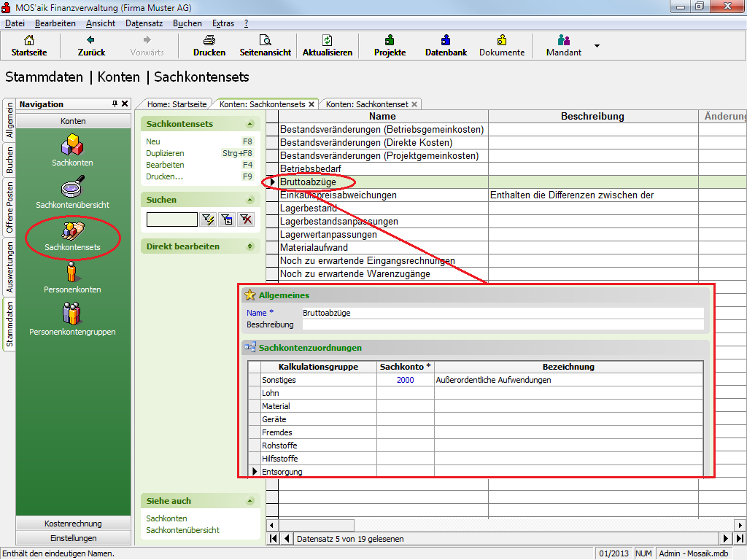Expand the Direkt bearbeiten section
The height and width of the screenshot is (560, 747).
pyautogui.click(x=250, y=246)
